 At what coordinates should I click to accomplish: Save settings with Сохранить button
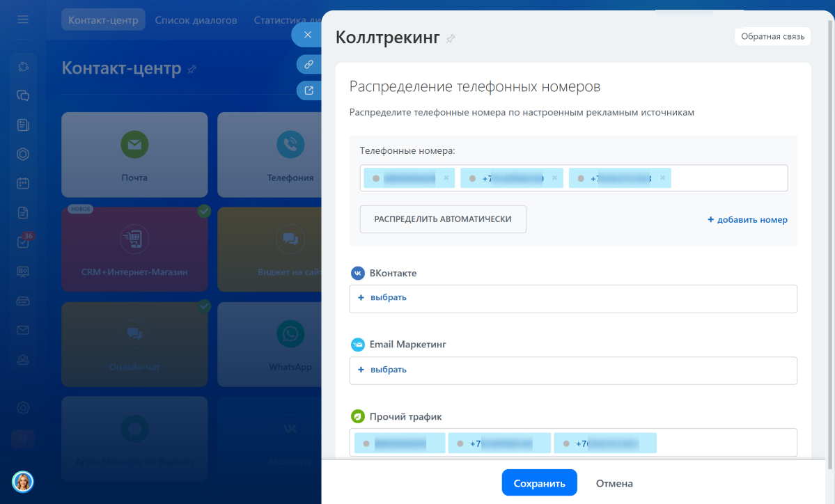click(539, 483)
